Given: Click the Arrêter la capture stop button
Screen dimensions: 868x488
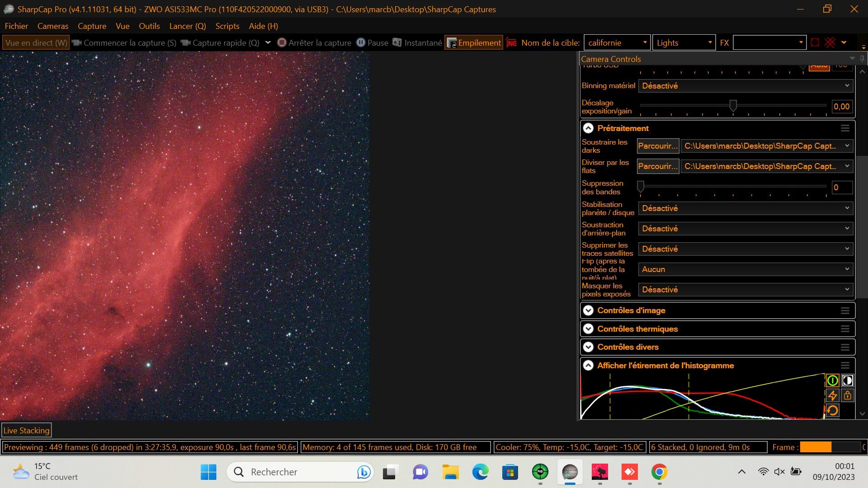Looking at the screenshot, I should click(314, 43).
